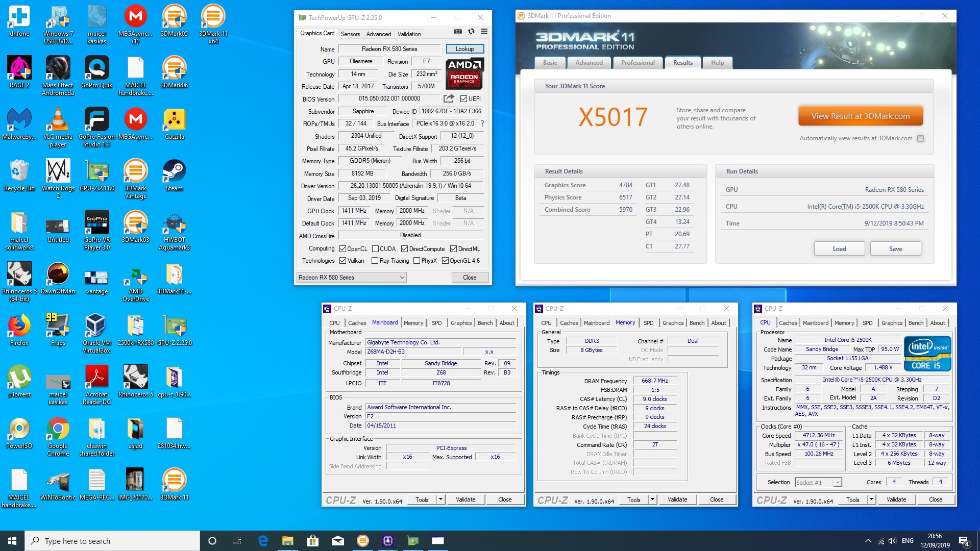
Task: Click Lookup button in GPU-Z
Action: point(465,49)
